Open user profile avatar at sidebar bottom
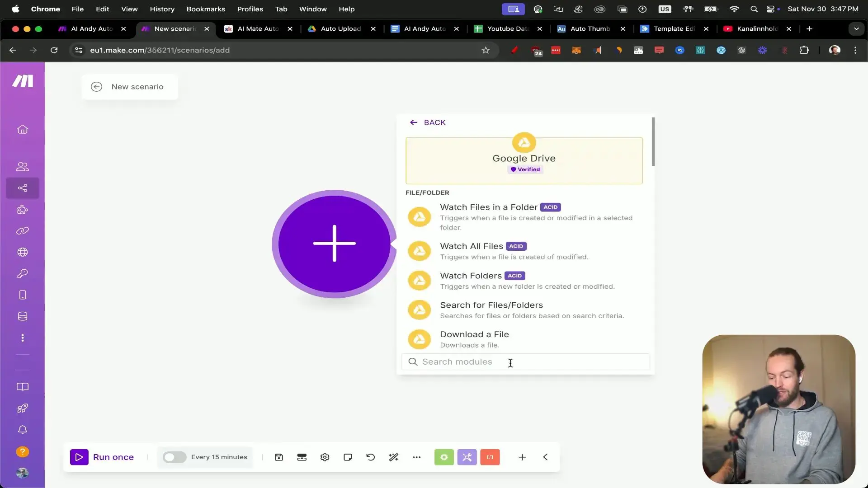This screenshot has width=868, height=488. pyautogui.click(x=23, y=473)
